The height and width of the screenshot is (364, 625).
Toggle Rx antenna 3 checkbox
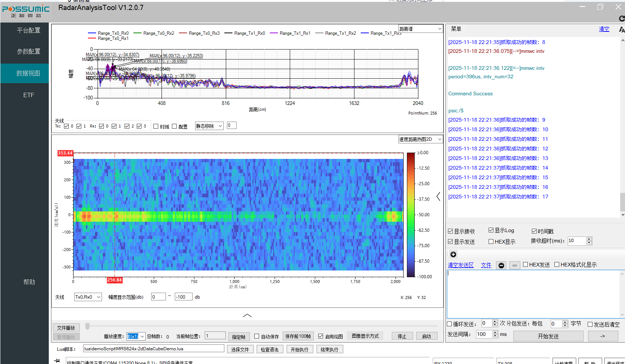139,126
